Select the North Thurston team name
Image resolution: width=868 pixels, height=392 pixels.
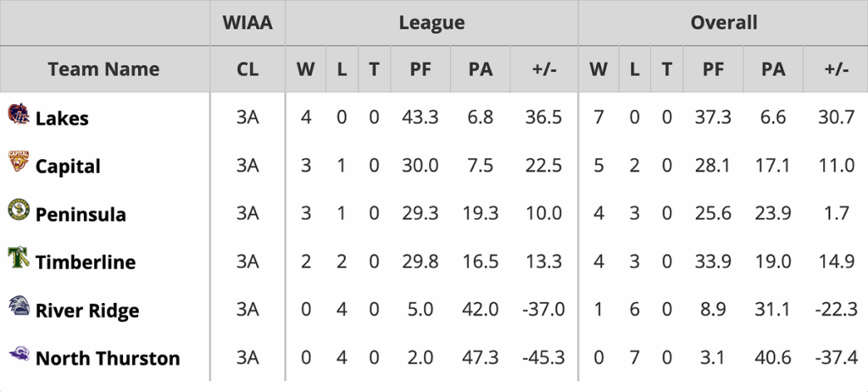[108, 359]
